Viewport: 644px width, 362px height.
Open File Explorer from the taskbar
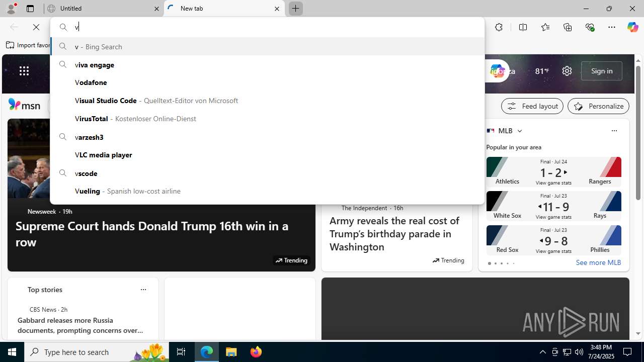pos(231,352)
